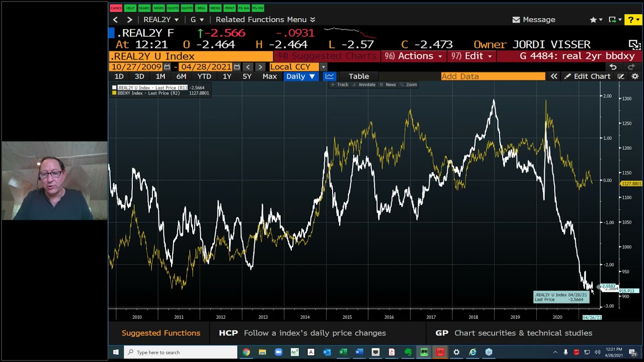Click the green HELP key

click(130, 8)
